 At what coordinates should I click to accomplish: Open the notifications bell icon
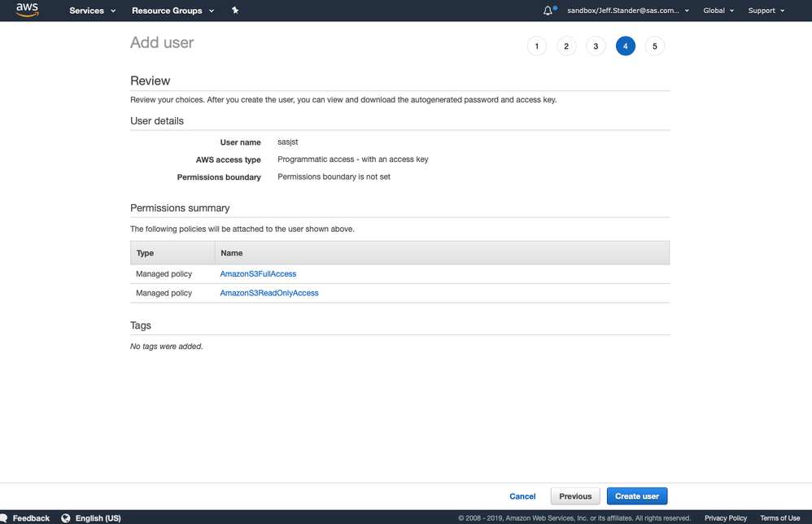click(548, 11)
